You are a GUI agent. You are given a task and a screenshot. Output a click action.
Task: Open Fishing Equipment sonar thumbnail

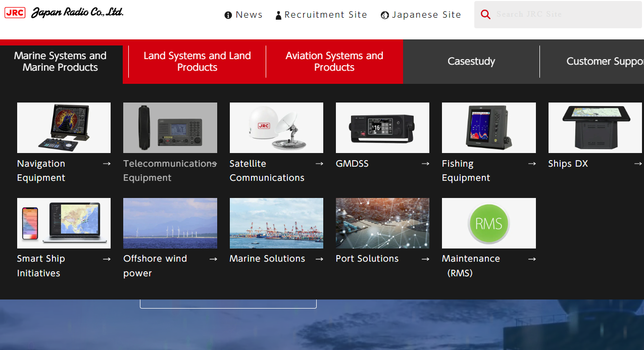coord(489,128)
